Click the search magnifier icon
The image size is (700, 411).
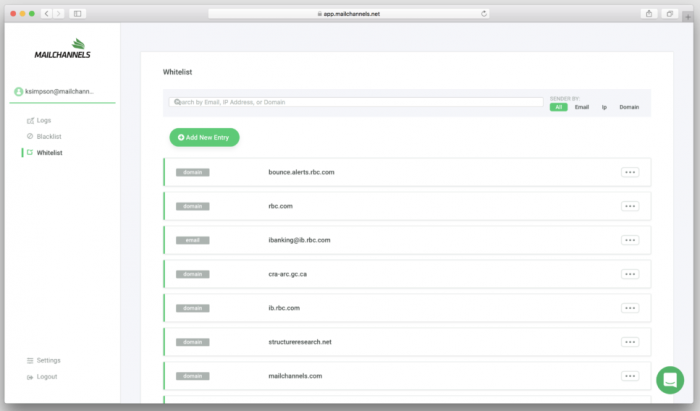coord(177,102)
